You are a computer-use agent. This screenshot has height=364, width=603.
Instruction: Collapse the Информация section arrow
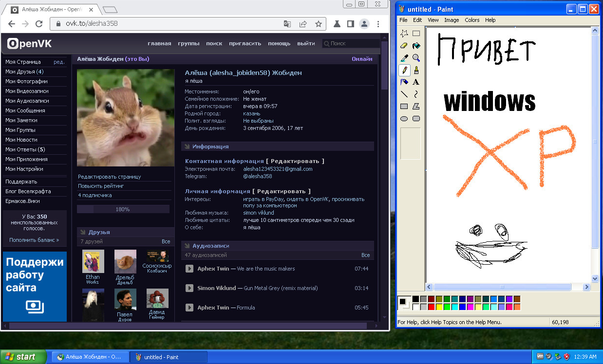[187, 146]
